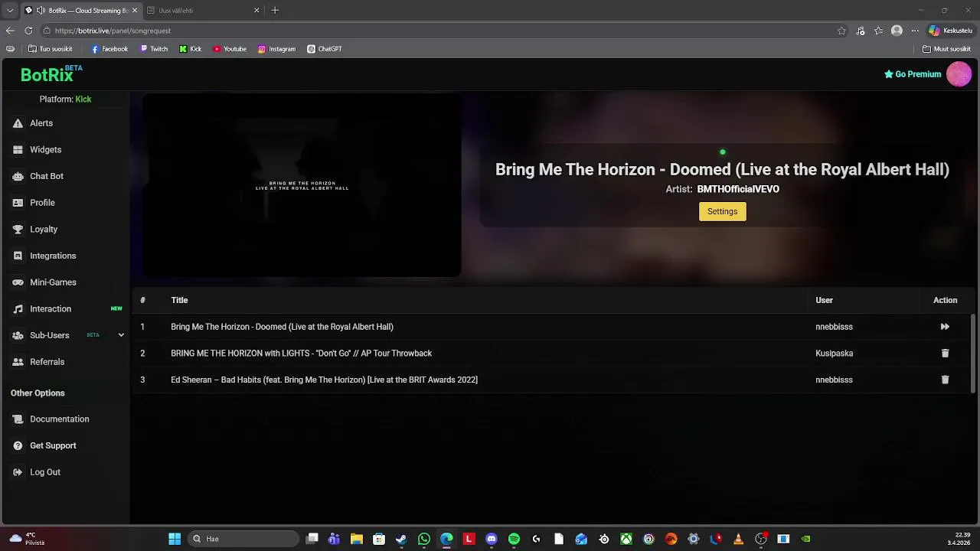Open Discord from the taskbar
Viewport: 980px width, 551px height.
(492, 539)
